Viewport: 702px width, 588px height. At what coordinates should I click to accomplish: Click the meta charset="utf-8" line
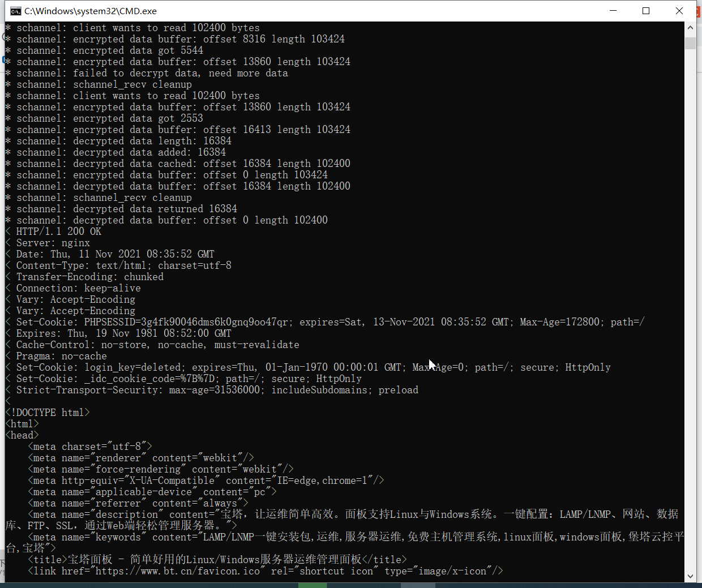(x=90, y=447)
